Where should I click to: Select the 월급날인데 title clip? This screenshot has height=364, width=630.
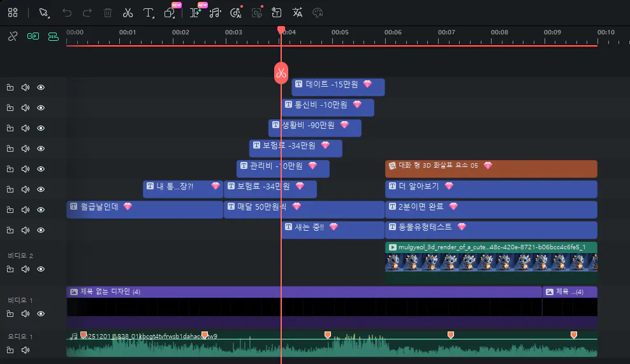pyautogui.click(x=145, y=210)
